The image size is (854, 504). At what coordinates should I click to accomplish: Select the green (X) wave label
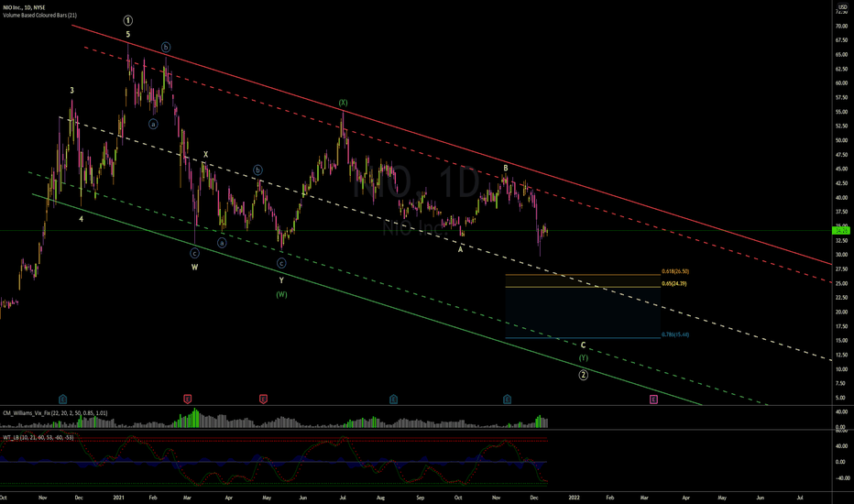point(343,103)
